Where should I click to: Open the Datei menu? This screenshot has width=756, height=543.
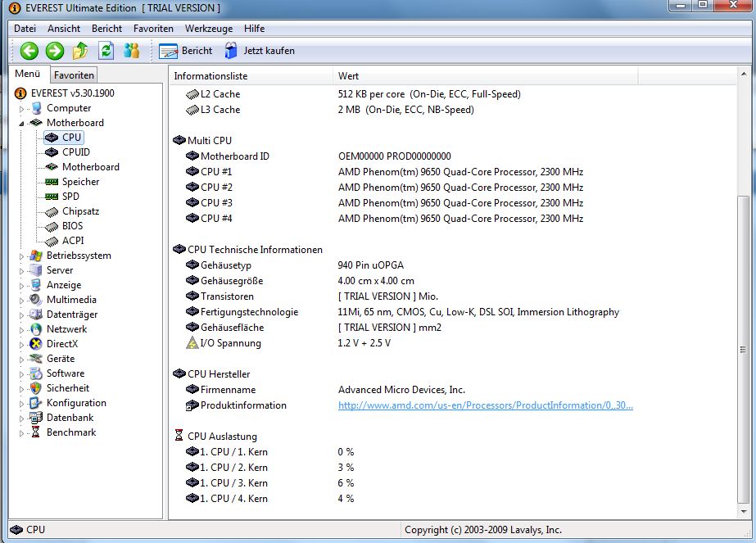coord(25,29)
